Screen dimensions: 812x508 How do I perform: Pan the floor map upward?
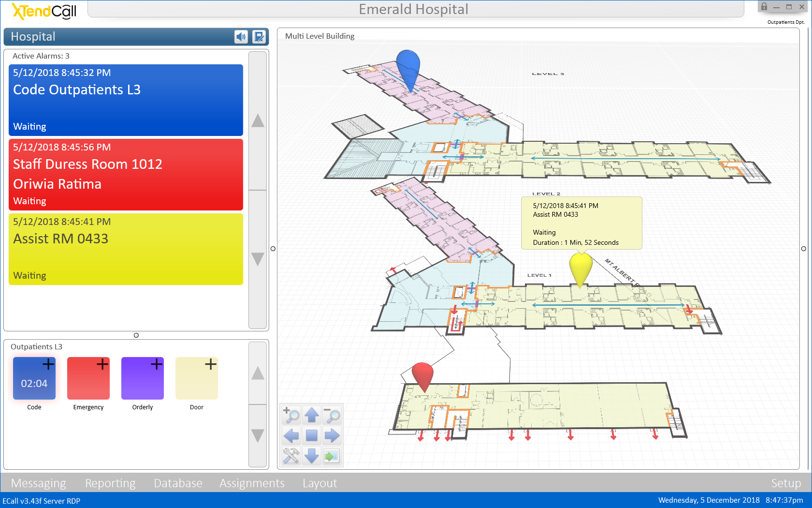[x=312, y=415]
